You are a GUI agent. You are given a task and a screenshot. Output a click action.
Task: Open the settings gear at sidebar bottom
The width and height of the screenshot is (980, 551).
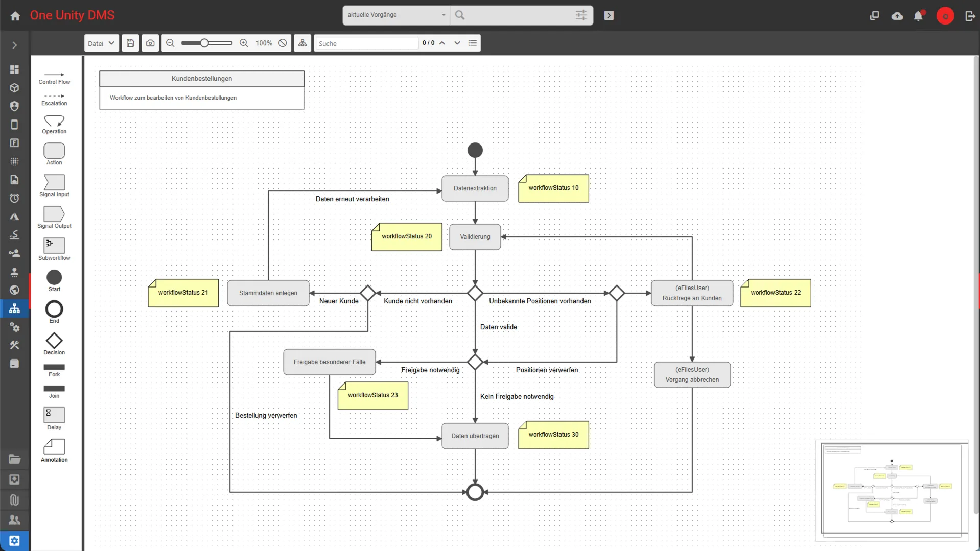[x=15, y=541]
